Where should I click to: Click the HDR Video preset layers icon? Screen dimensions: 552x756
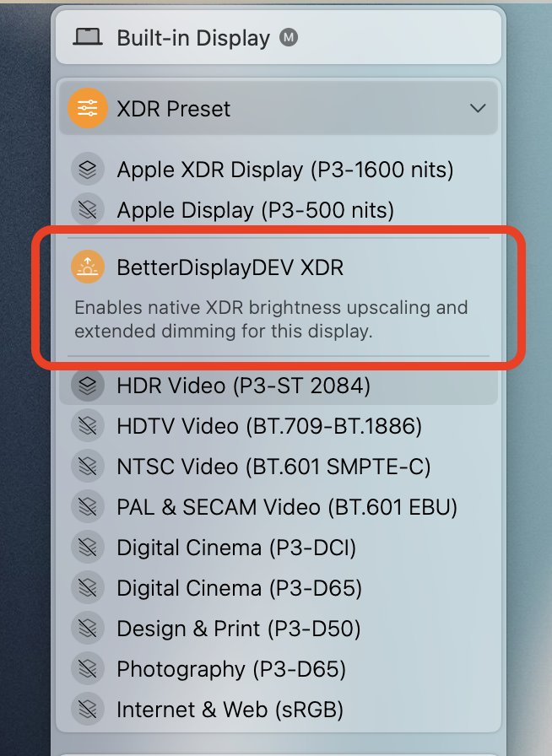88,386
